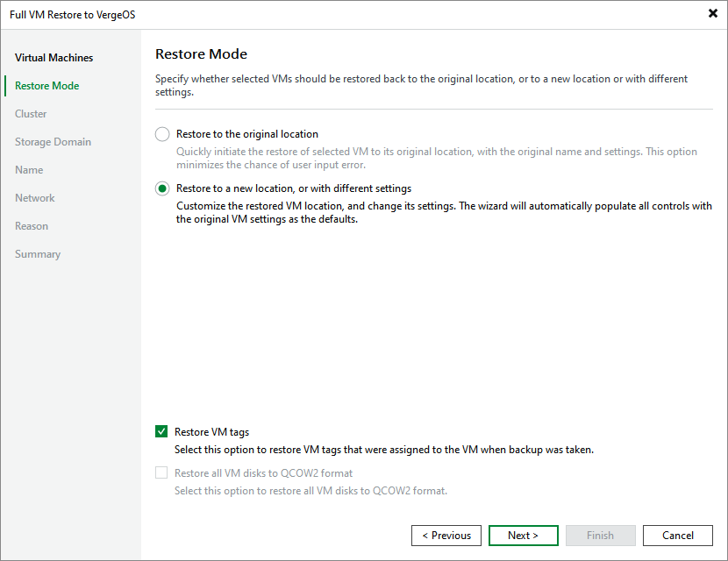Select Restore to the original location
The height and width of the screenshot is (561, 728).
tap(162, 134)
